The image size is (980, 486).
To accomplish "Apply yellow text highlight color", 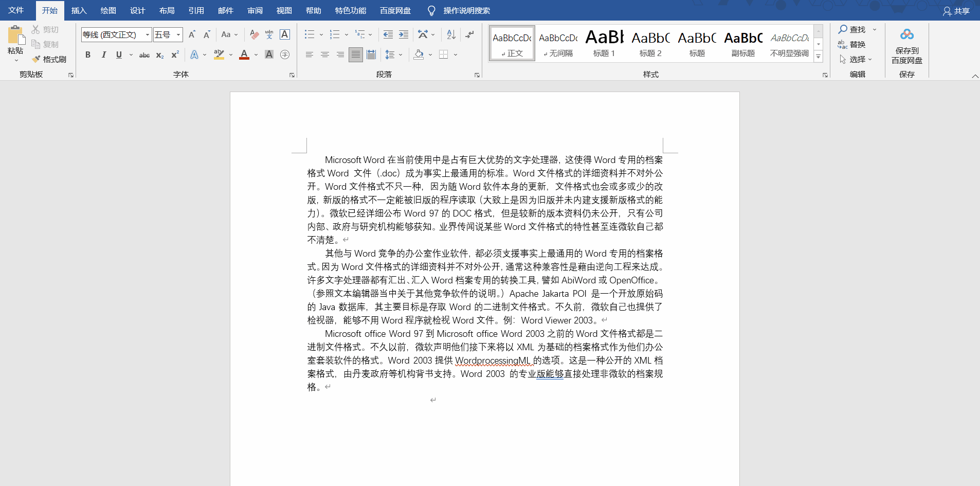I will pyautogui.click(x=219, y=55).
